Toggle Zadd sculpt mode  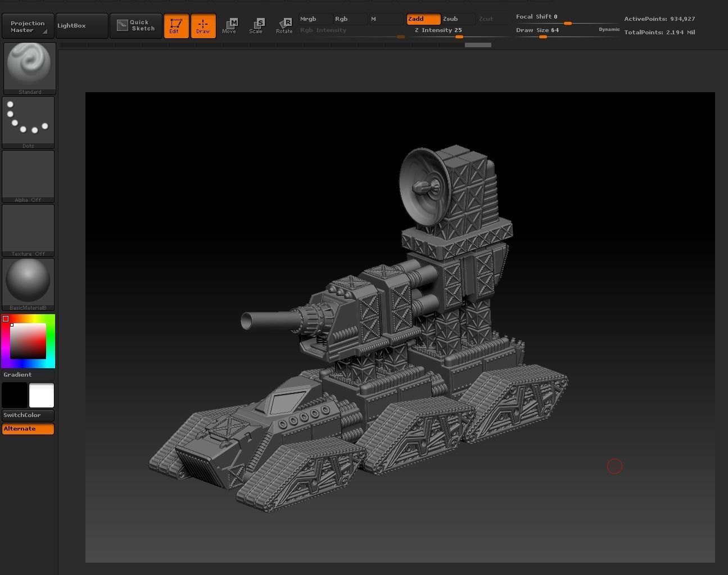click(423, 19)
